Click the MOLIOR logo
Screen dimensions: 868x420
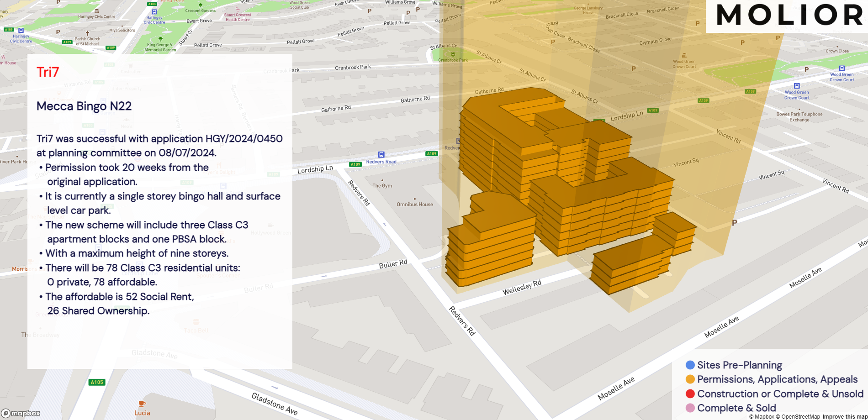tap(790, 15)
